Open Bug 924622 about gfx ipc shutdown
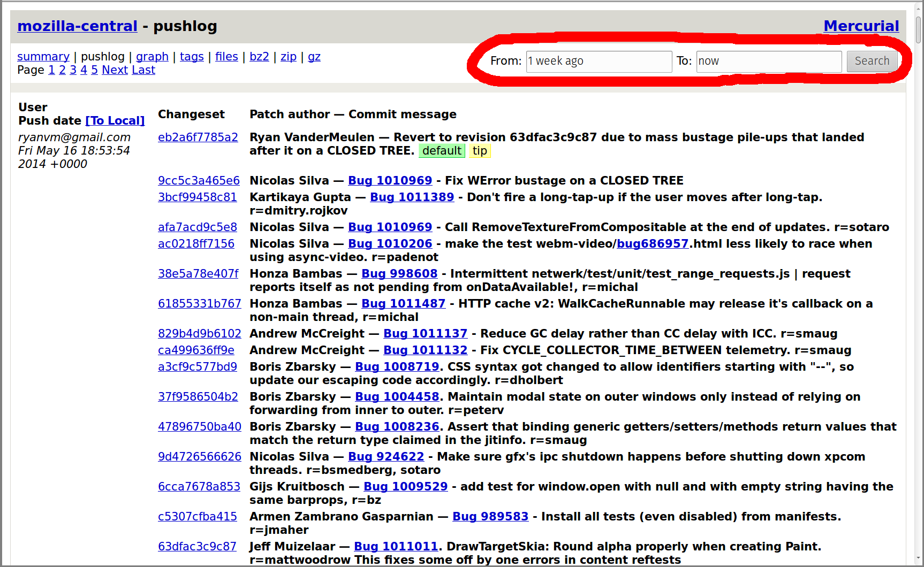 click(x=386, y=457)
